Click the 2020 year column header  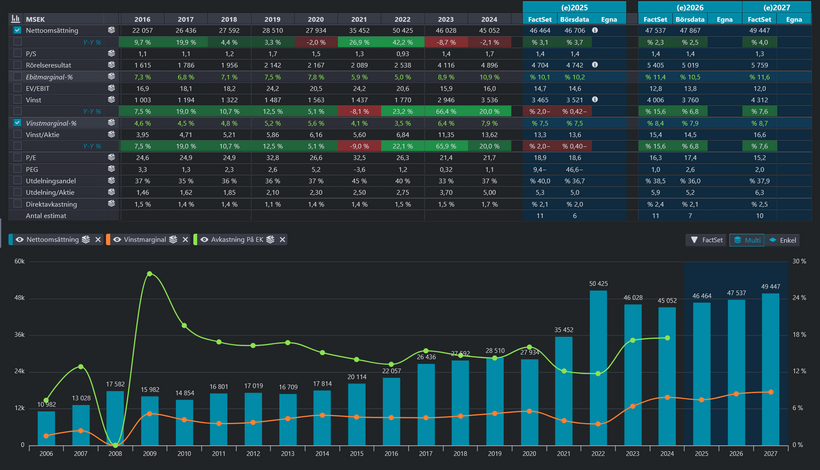[316, 18]
